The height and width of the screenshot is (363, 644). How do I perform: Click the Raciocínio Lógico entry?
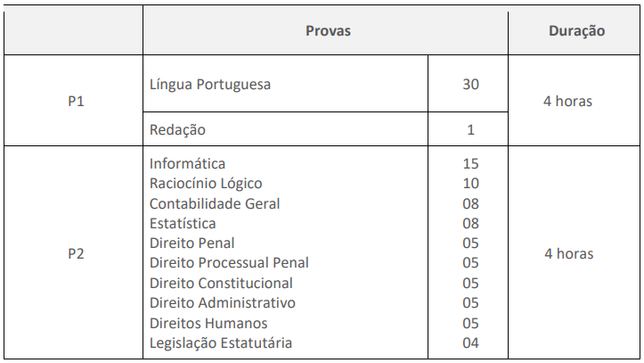pyautogui.click(x=206, y=184)
